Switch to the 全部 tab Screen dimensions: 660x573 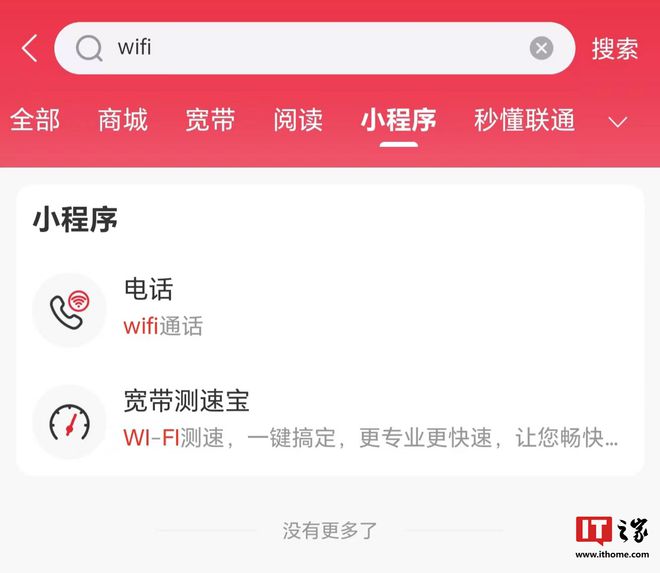(x=35, y=120)
